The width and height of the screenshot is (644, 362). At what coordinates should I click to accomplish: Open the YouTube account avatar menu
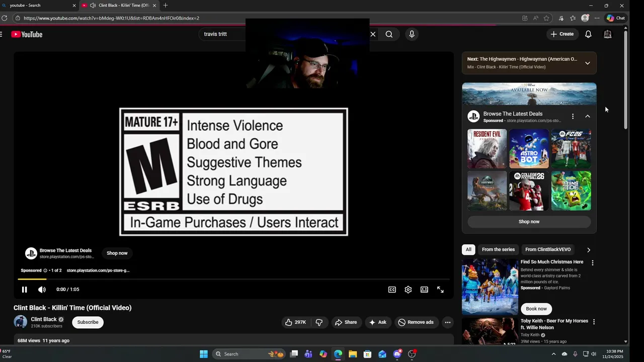[x=608, y=34]
